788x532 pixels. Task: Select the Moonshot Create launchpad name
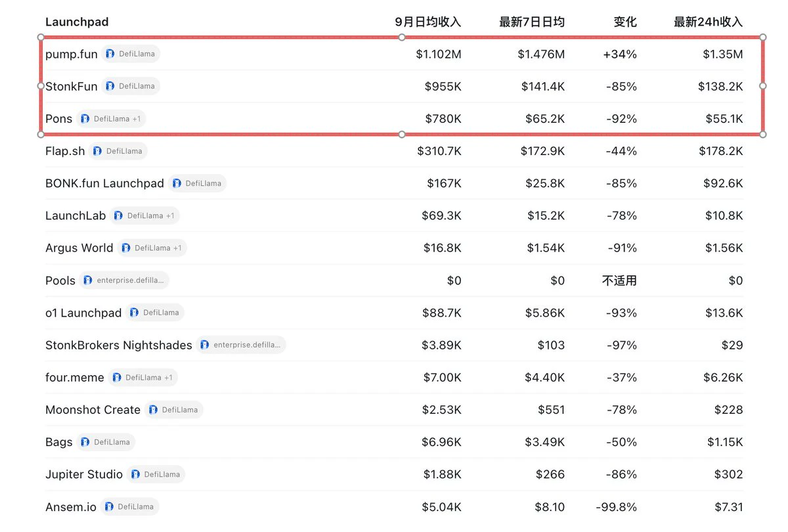pos(93,410)
